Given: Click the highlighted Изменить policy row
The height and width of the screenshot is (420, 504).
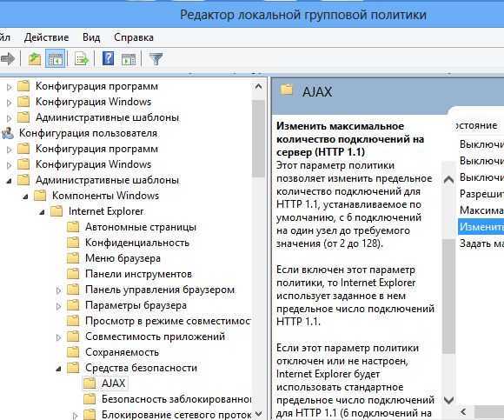Looking at the screenshot, I should (481, 227).
